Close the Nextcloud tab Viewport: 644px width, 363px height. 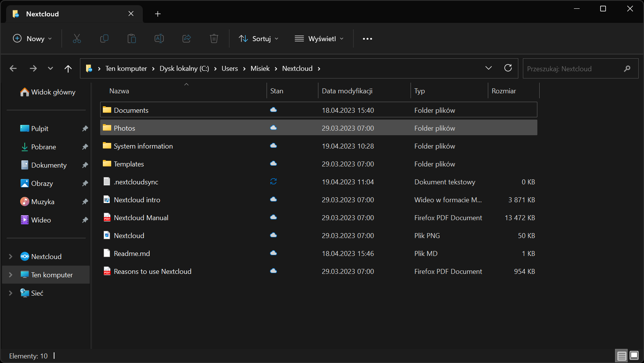tap(131, 14)
